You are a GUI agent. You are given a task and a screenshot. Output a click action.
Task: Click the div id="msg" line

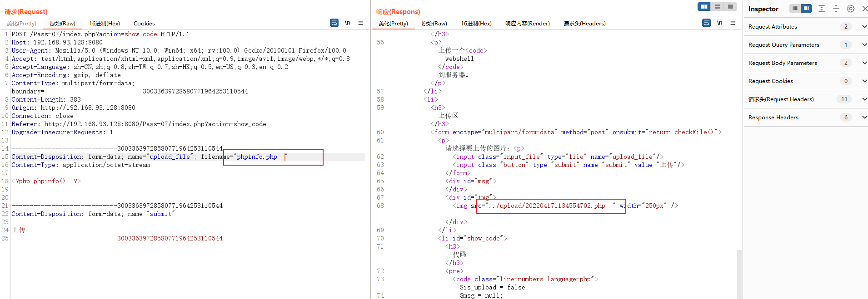(471, 181)
